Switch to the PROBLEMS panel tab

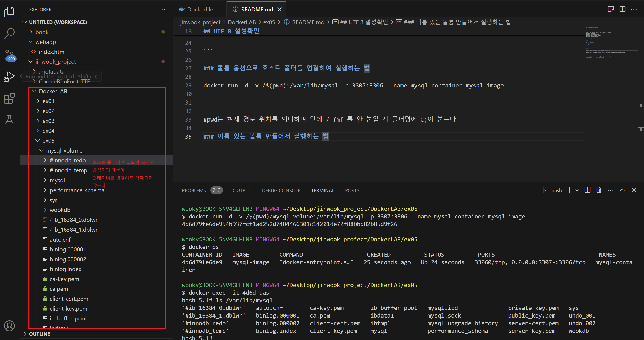(x=194, y=190)
